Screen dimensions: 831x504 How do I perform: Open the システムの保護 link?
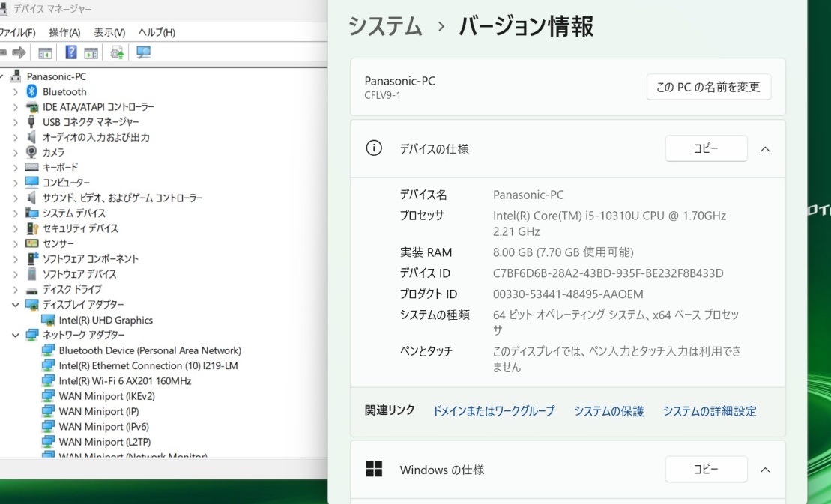coord(609,411)
